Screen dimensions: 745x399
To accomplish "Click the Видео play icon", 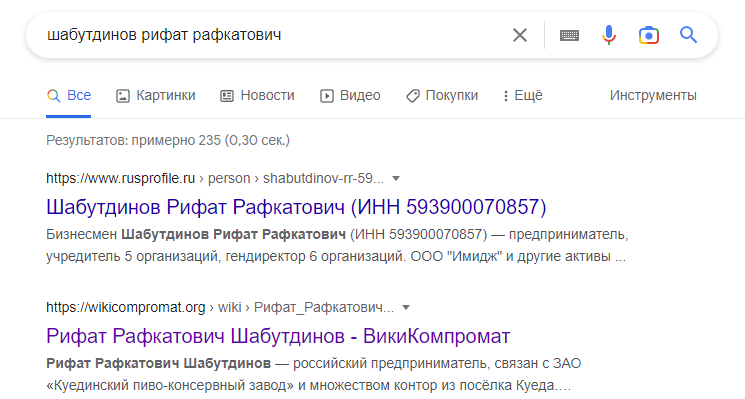I will tap(326, 96).
